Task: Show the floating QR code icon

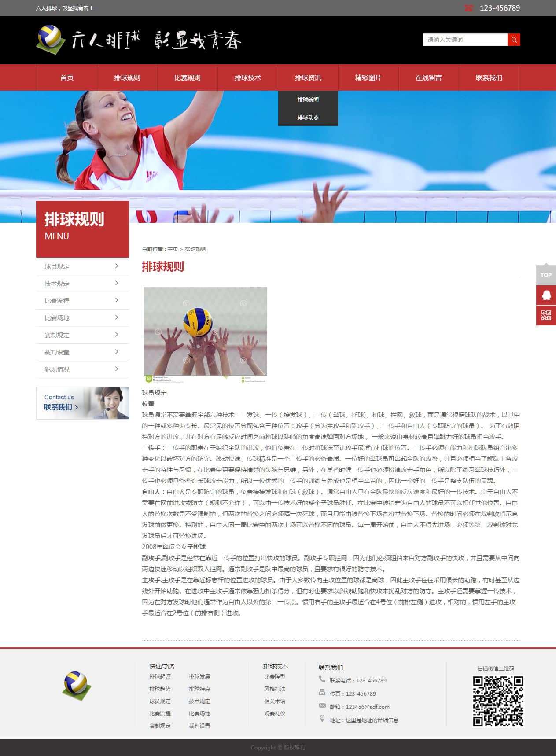Action: point(546,315)
